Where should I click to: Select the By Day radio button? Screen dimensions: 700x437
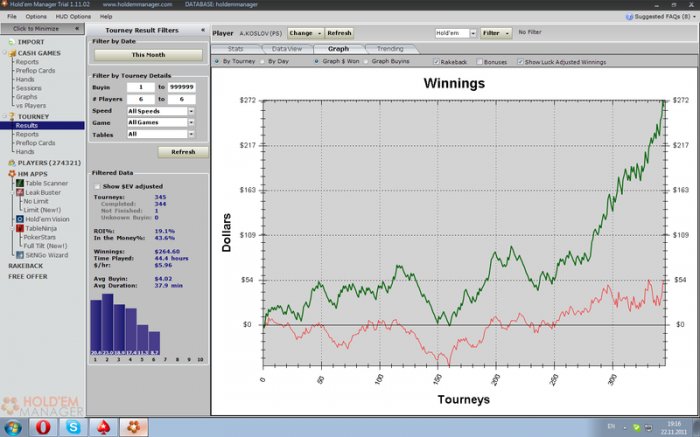pos(263,62)
